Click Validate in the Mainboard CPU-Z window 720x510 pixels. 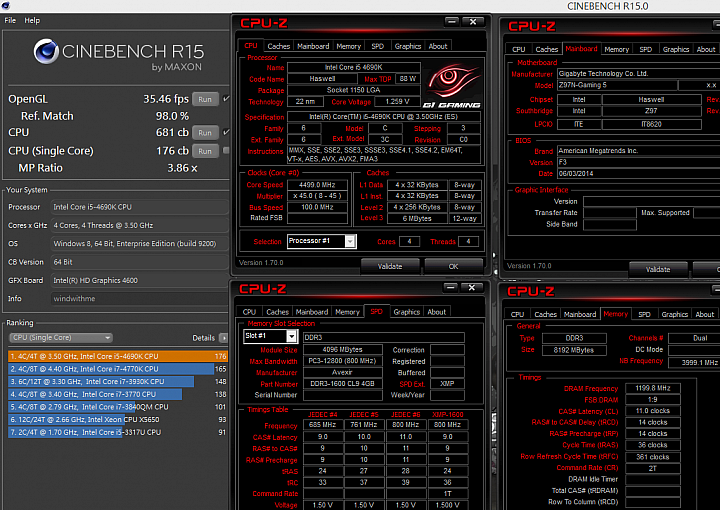(x=658, y=269)
